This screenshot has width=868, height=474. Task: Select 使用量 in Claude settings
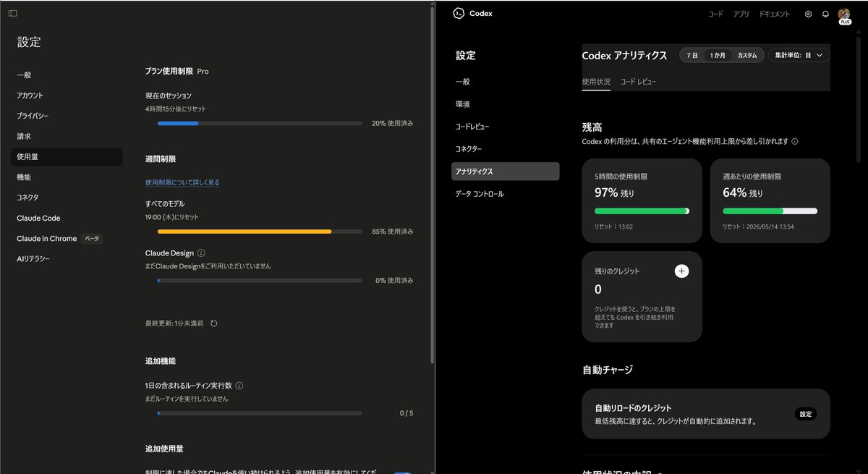[67, 156]
